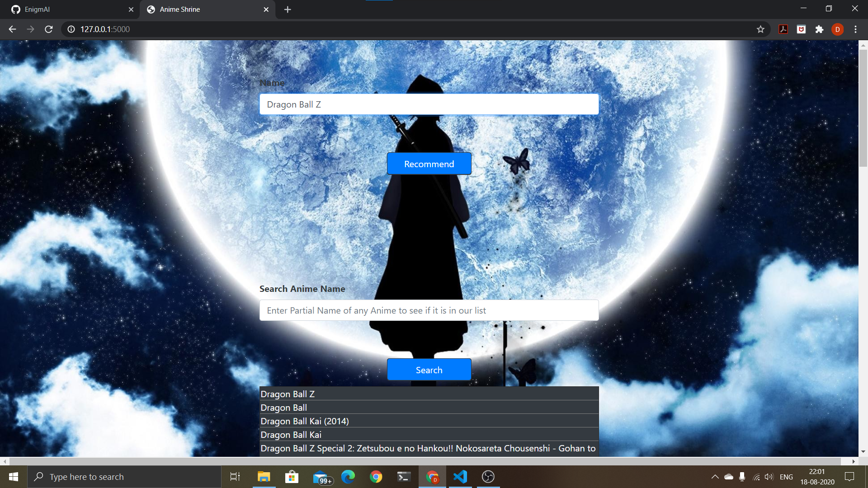
Task: Bookmark this page with star icon
Action: tap(760, 29)
